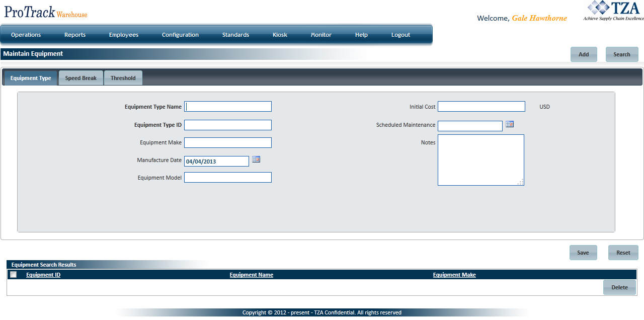
Task: Reset the equipment form
Action: 623,253
